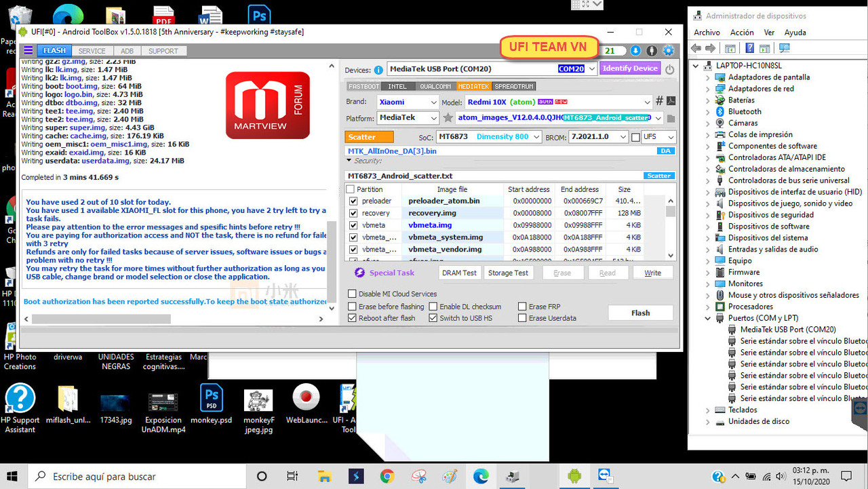The image size is (868, 489).
Task: Click Forward arrow in Device Manager toolbar
Action: click(x=710, y=48)
